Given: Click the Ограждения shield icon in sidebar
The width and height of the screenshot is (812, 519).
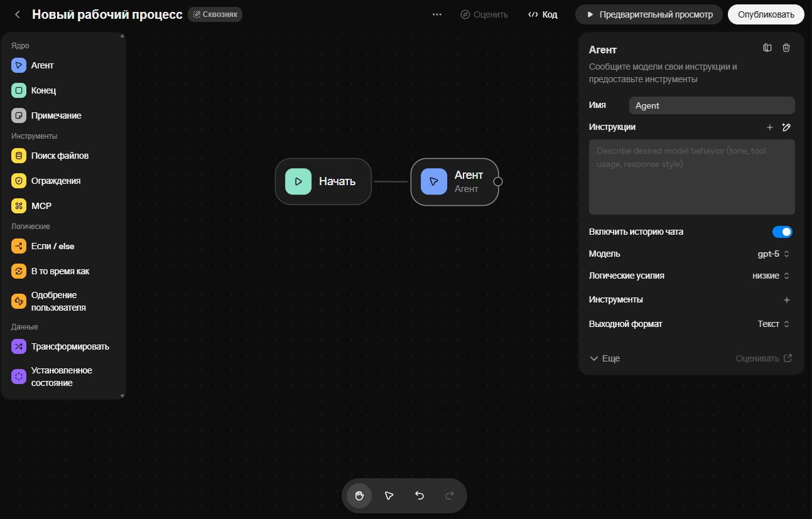Looking at the screenshot, I should pos(19,181).
